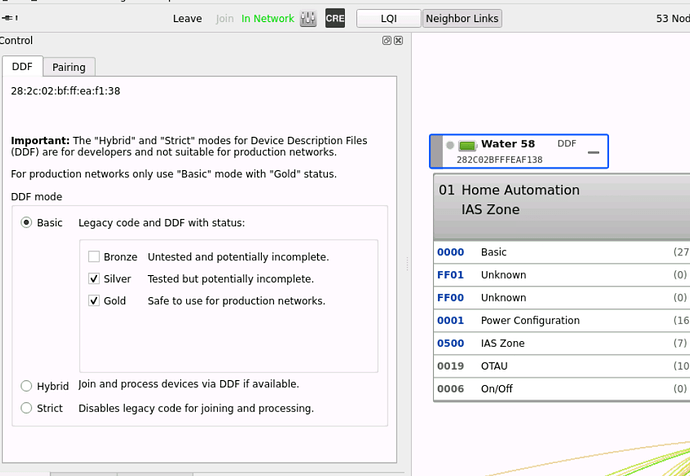
Task: Select the Water 58 node title
Action: click(x=508, y=144)
